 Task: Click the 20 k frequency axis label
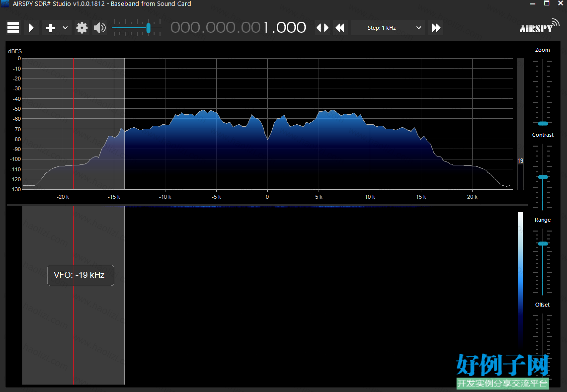472,197
